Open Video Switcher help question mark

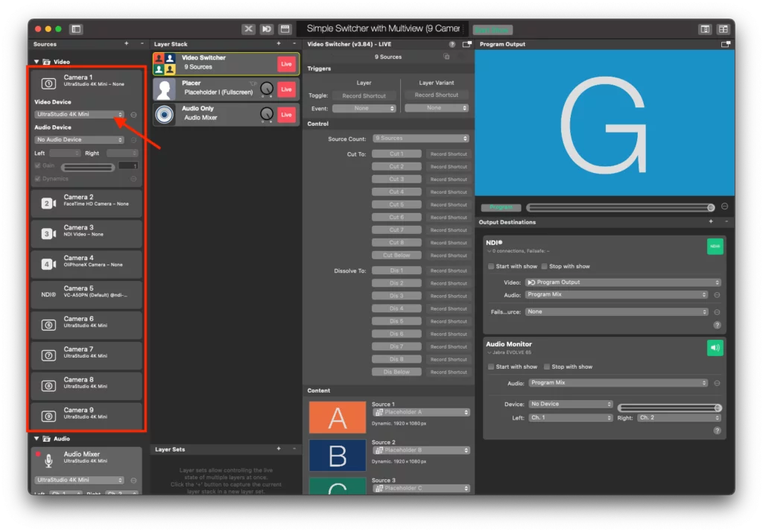tap(452, 44)
